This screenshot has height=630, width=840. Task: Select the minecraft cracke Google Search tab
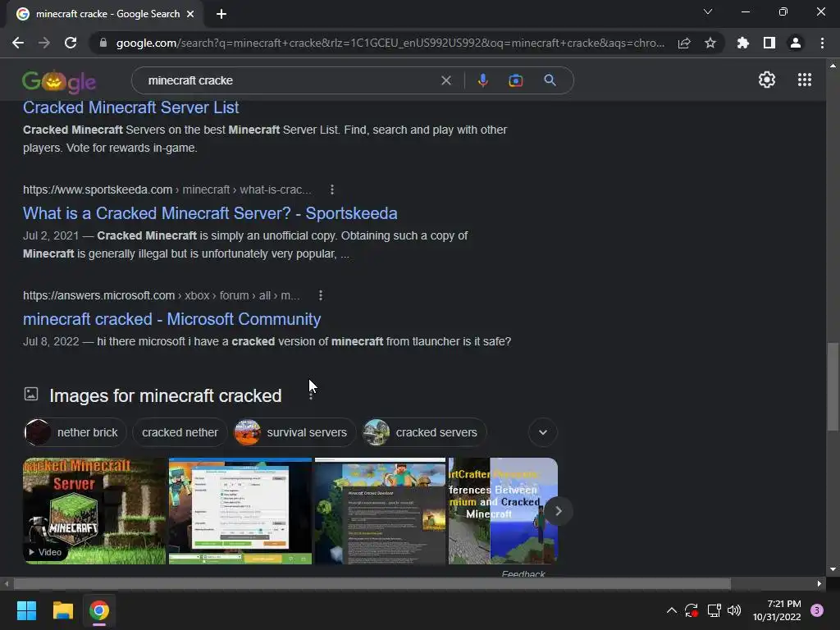[106, 14]
